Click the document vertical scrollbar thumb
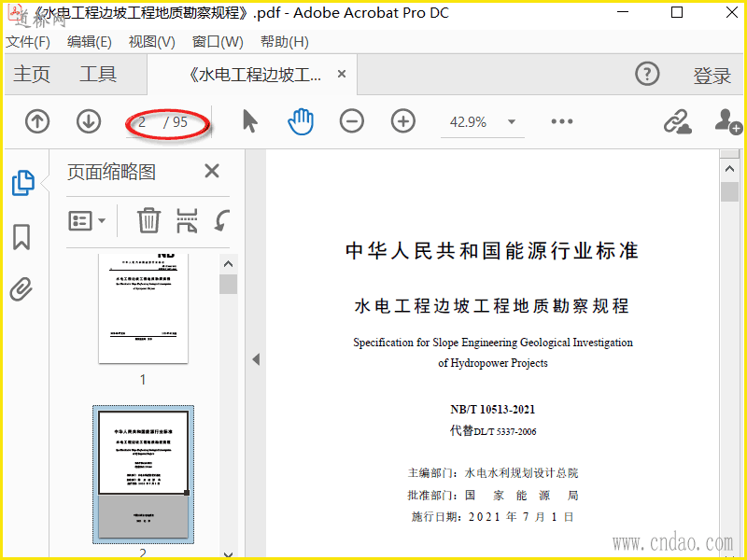The image size is (747, 560). point(729,192)
